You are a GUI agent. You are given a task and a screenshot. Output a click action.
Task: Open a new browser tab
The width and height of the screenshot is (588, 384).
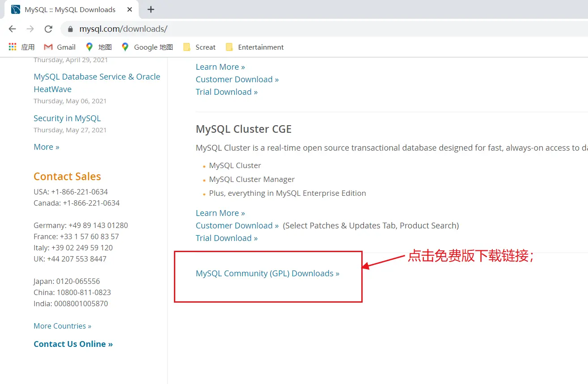[x=151, y=9]
